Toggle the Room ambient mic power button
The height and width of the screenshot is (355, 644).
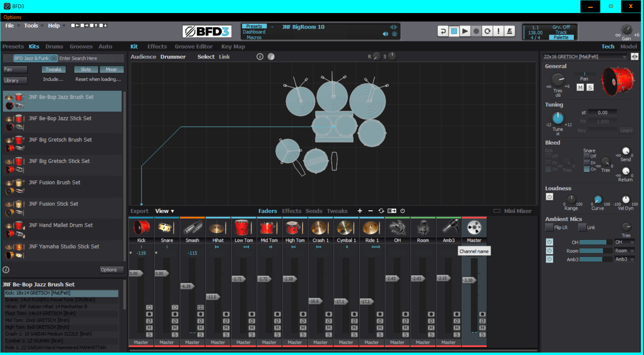549,250
